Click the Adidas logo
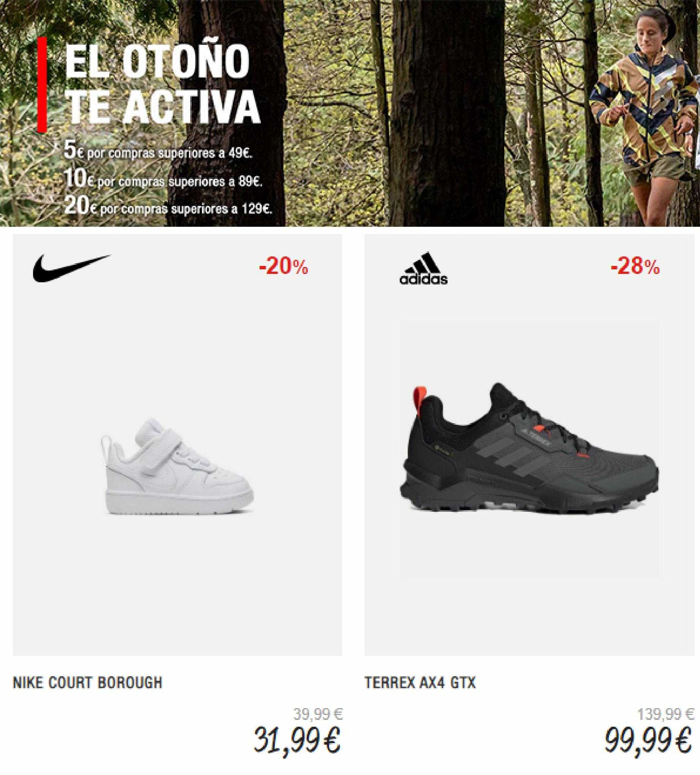700x775 pixels. [423, 268]
